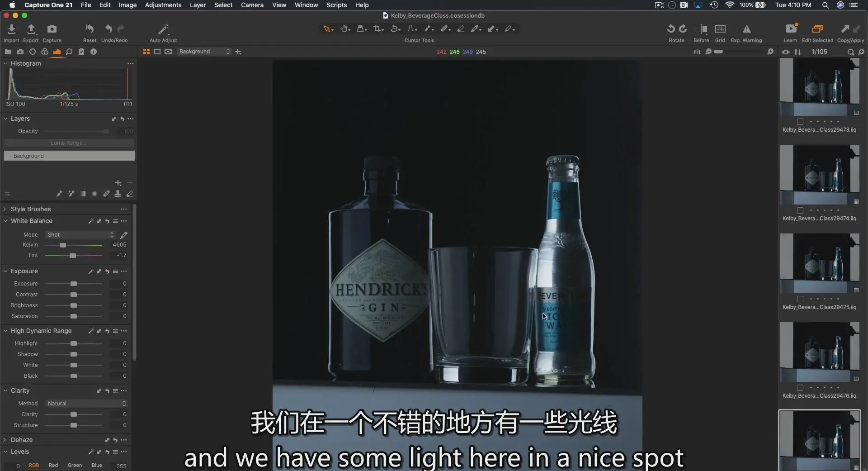
Task: Open White Balance Mode dropdown showing Shot
Action: 80,235
